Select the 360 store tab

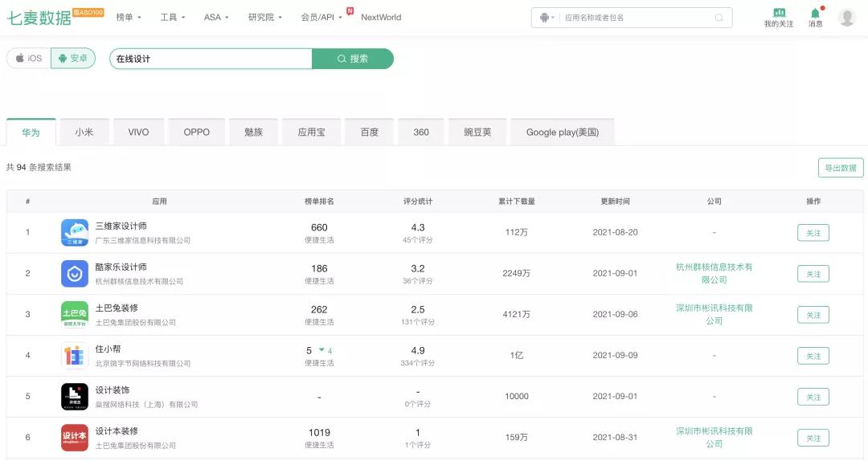click(420, 133)
